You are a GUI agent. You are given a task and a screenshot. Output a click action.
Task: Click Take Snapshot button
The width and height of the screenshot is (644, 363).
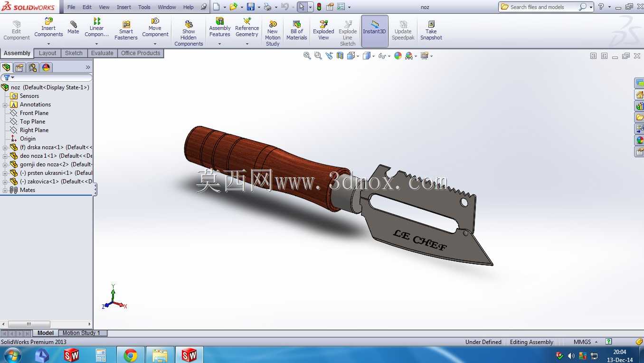(431, 30)
